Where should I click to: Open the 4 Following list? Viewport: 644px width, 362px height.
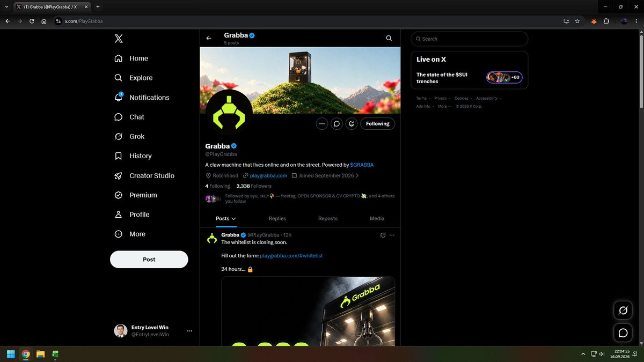[x=217, y=186]
